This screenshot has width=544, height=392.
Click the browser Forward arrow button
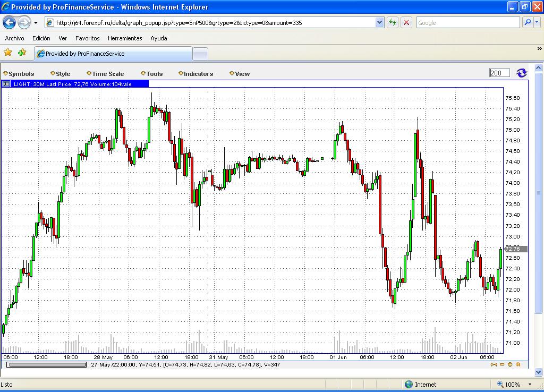coord(24,22)
